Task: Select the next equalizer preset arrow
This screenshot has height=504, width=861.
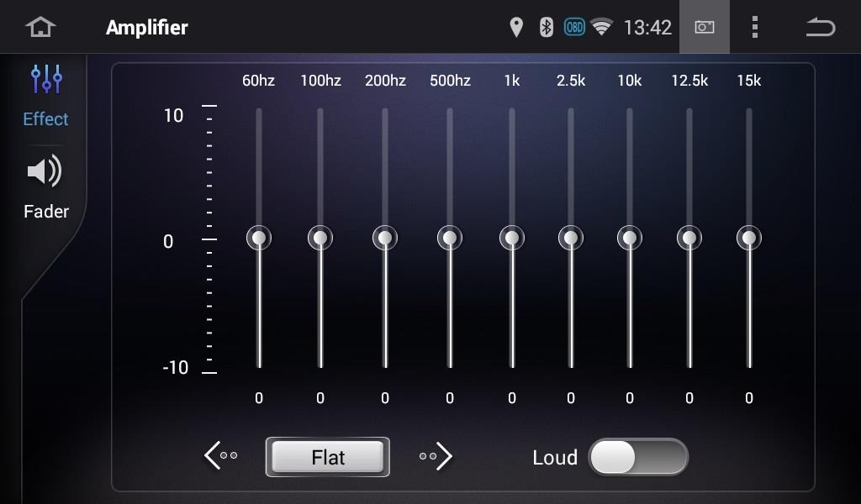Action: point(436,455)
